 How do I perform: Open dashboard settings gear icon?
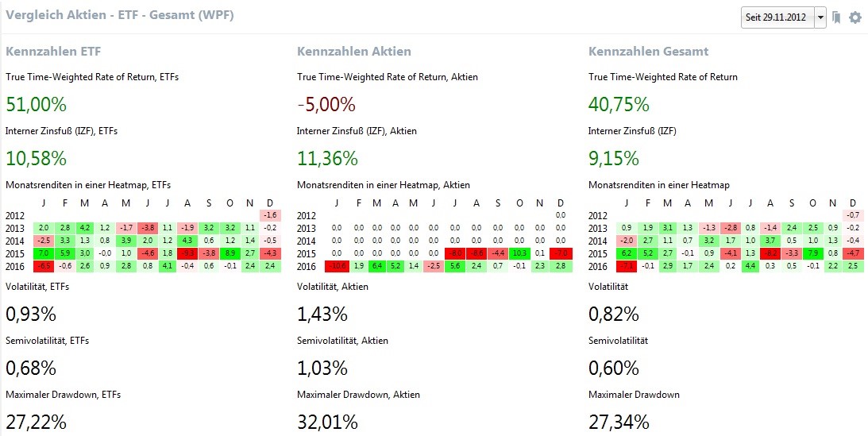tap(854, 17)
